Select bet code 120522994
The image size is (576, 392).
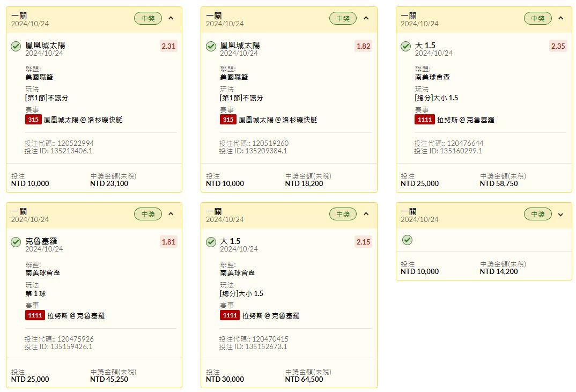[x=76, y=143]
